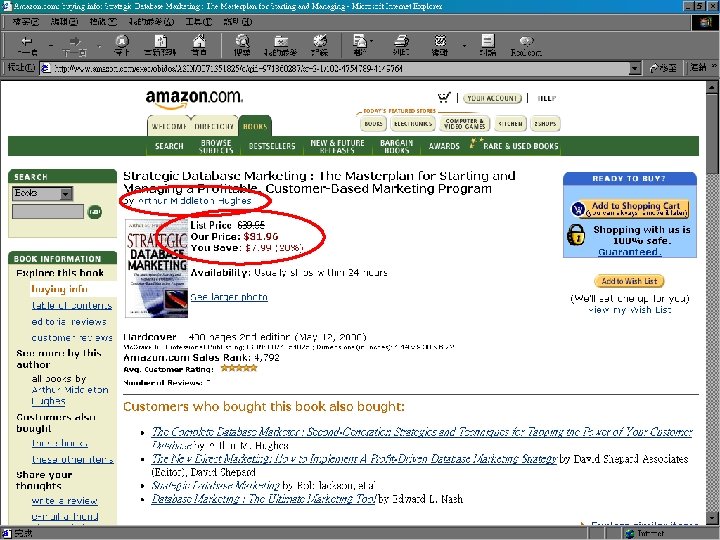Switch to the Directory tab
Screen dimensions: 720x540
click(214, 126)
